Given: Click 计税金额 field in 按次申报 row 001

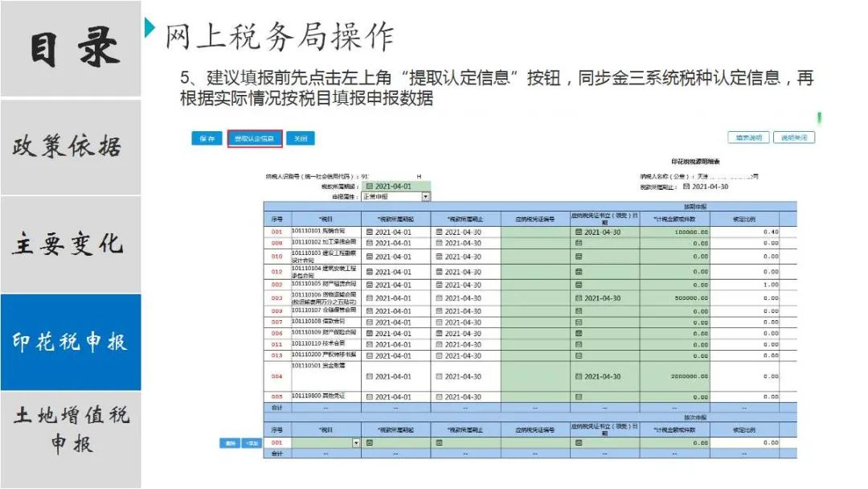Looking at the screenshot, I should (x=675, y=443).
